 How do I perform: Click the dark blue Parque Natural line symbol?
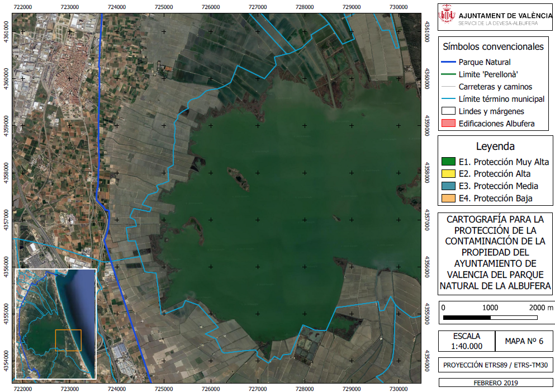[x=448, y=62]
